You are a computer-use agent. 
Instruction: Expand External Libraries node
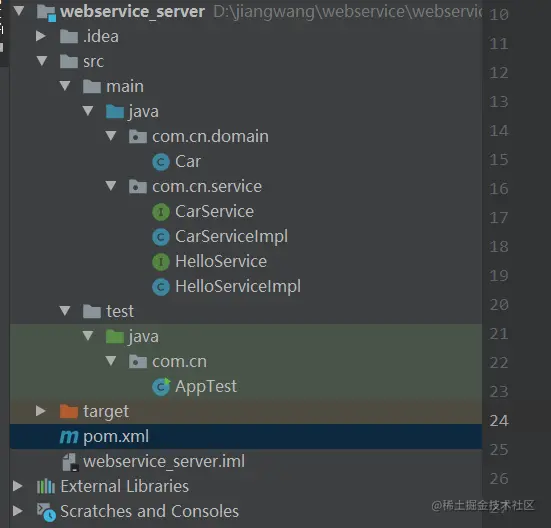point(18,486)
